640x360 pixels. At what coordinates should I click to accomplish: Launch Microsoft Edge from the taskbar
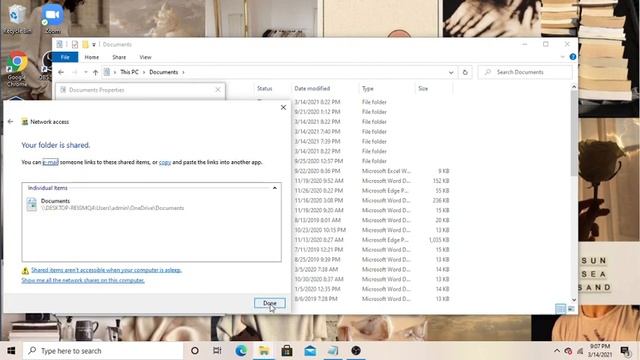coord(241,351)
